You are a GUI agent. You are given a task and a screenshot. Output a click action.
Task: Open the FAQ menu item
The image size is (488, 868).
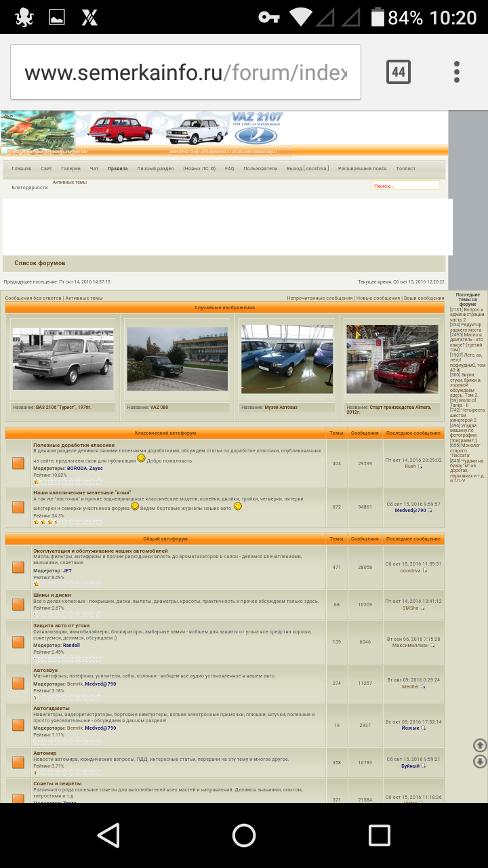click(230, 168)
